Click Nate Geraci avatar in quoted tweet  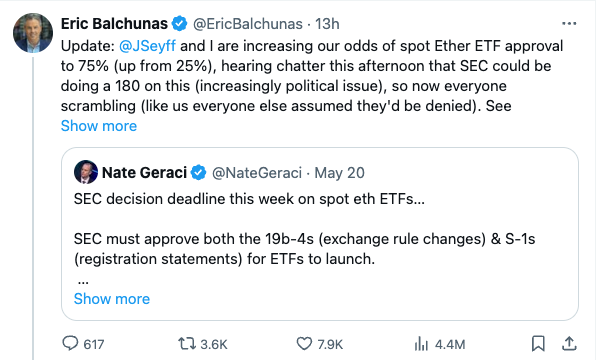86,172
